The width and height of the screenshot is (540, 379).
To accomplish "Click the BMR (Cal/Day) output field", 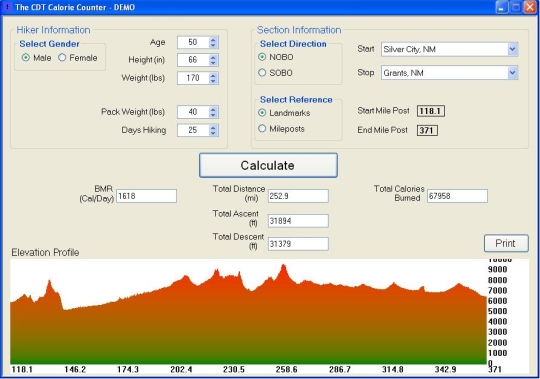I will click(x=146, y=196).
